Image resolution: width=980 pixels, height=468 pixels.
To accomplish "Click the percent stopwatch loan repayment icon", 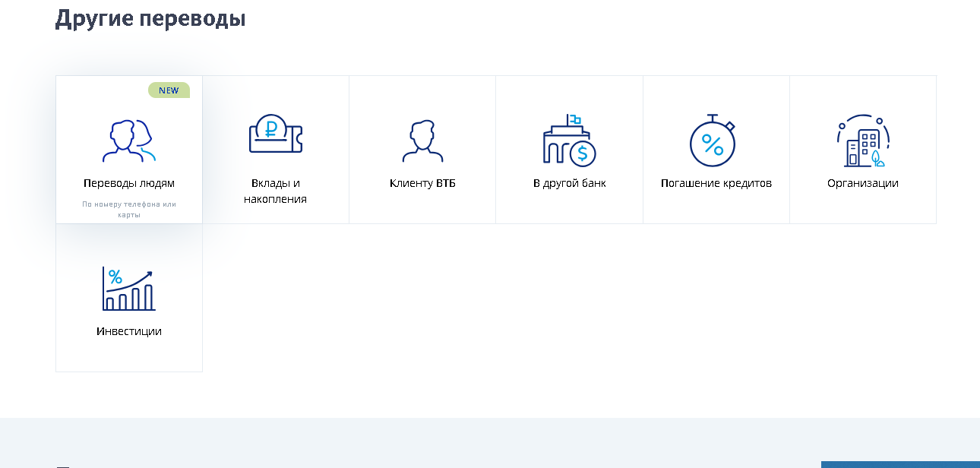I will (x=713, y=141).
